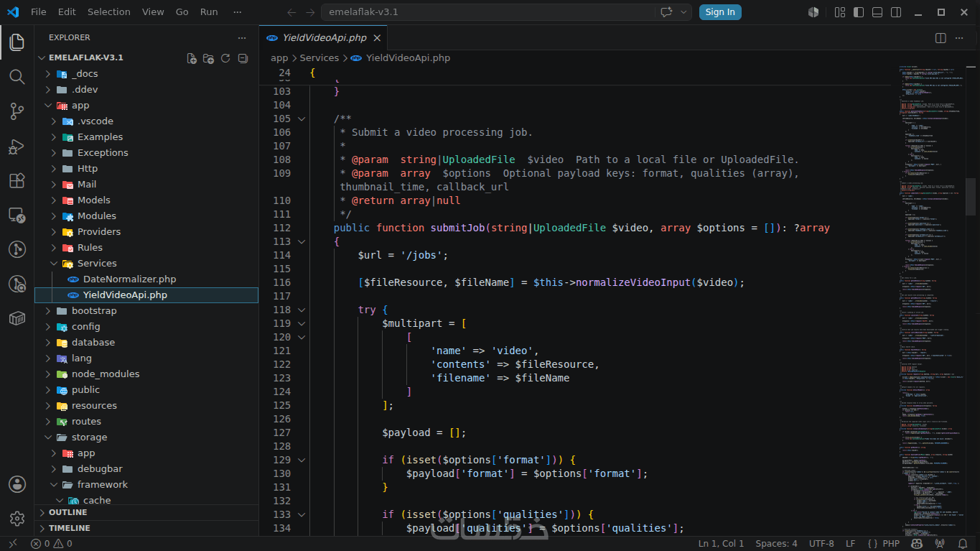
Task: Click the Sign In button
Action: pos(720,12)
